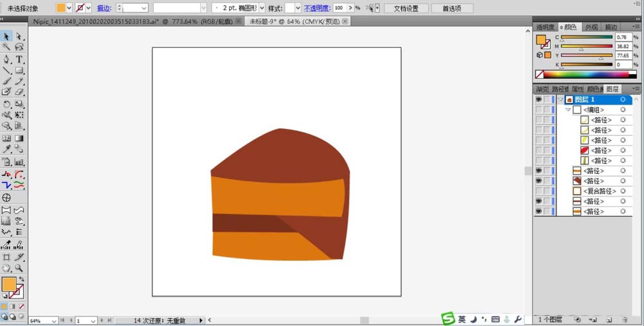Select the Type tool
The width and height of the screenshot is (644, 326).
tap(19, 59)
